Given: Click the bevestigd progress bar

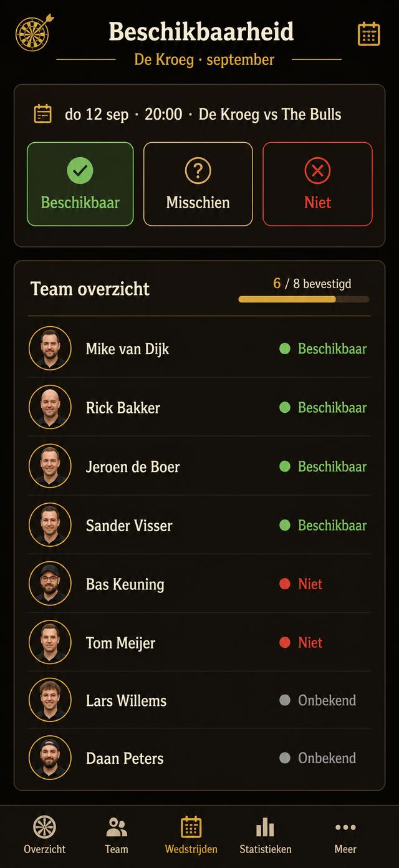Looking at the screenshot, I should click(304, 299).
